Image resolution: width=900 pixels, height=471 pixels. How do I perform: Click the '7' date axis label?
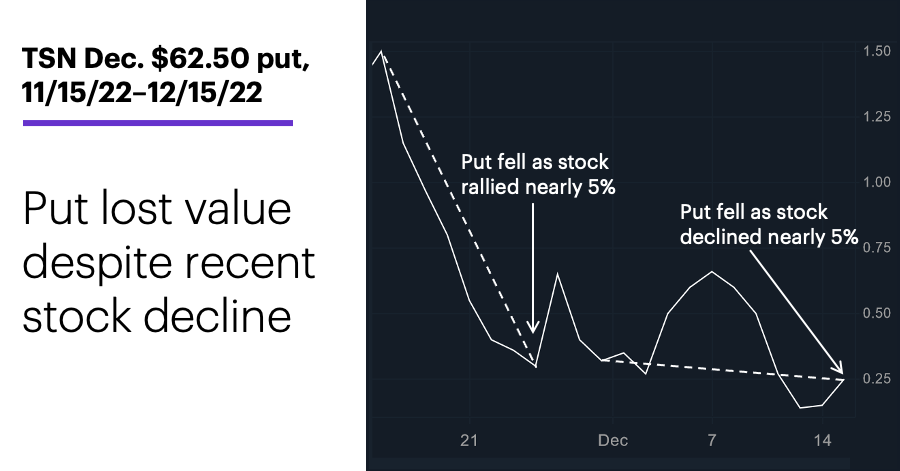pos(712,441)
